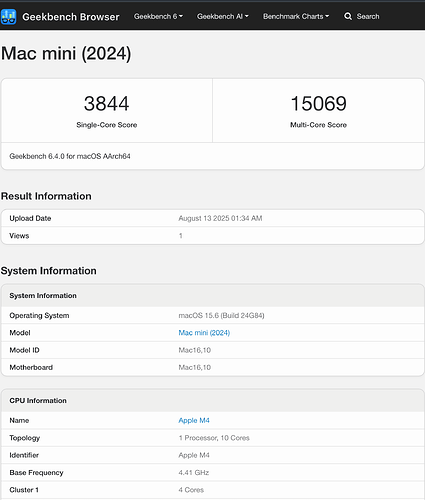Viewport: 425px width, 500px height.
Task: Open the Geekbench 6 dropdown menu
Action: click(158, 16)
